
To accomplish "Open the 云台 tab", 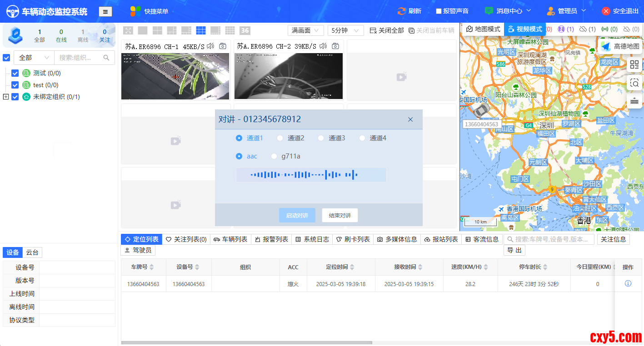I will [x=32, y=253].
